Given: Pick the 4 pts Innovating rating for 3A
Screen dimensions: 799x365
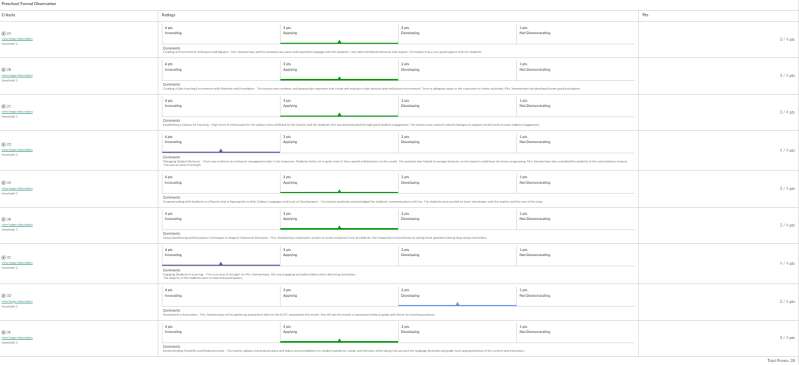Looking at the screenshot, I should click(221, 184).
